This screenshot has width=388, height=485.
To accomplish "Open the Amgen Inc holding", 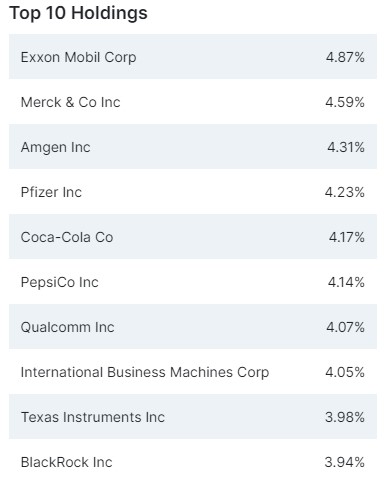I will pos(55,147).
